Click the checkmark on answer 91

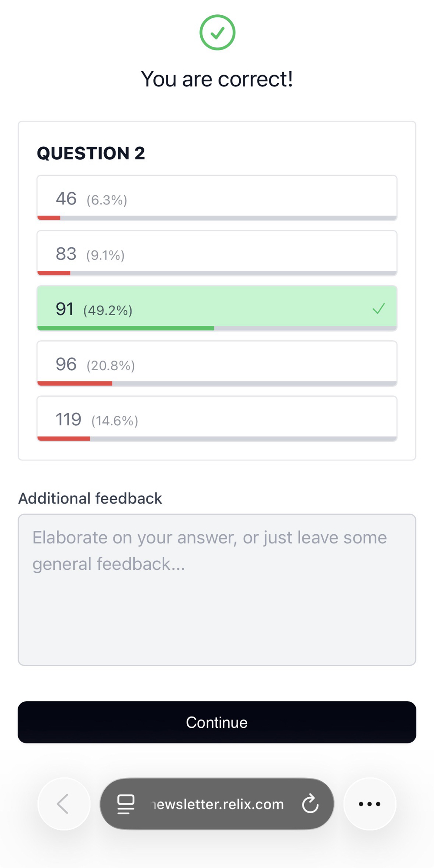pos(378,309)
